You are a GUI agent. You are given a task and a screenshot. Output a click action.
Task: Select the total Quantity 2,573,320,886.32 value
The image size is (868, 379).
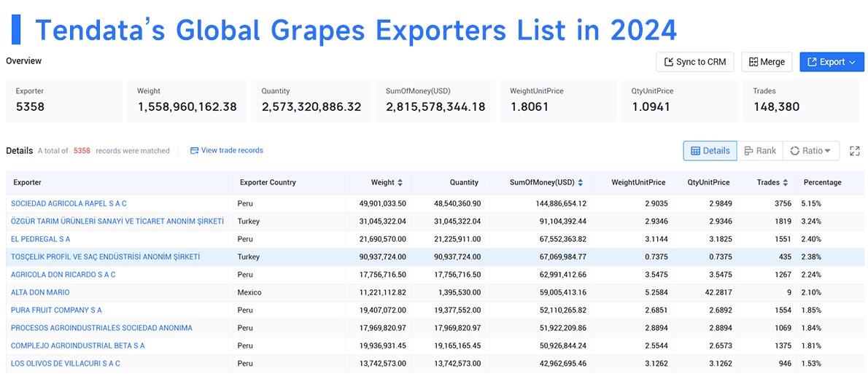pos(311,107)
